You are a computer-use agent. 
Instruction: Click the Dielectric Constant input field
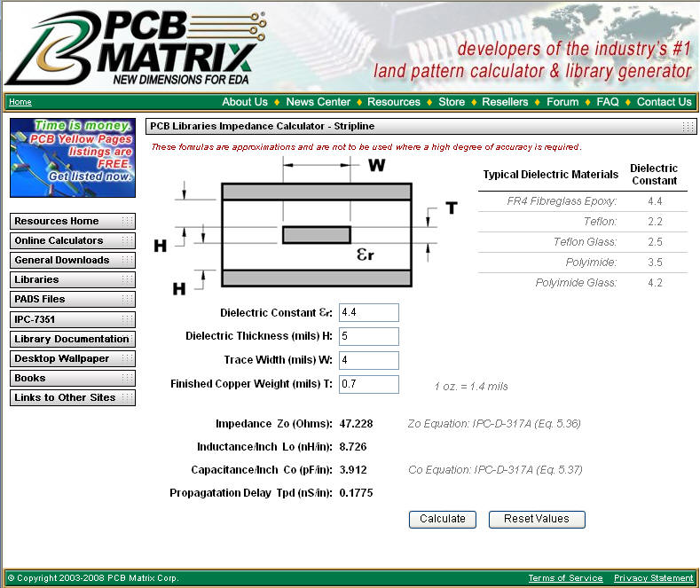369,312
